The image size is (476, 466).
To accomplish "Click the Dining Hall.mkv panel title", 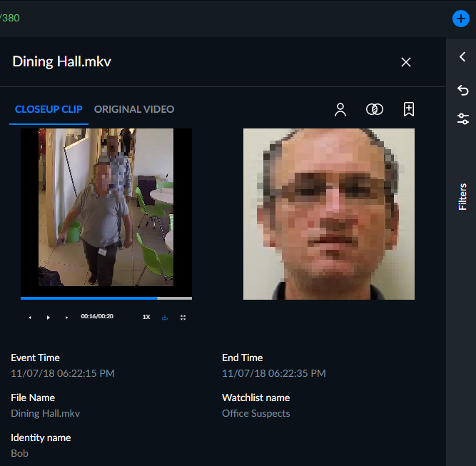I will pyautogui.click(x=61, y=61).
